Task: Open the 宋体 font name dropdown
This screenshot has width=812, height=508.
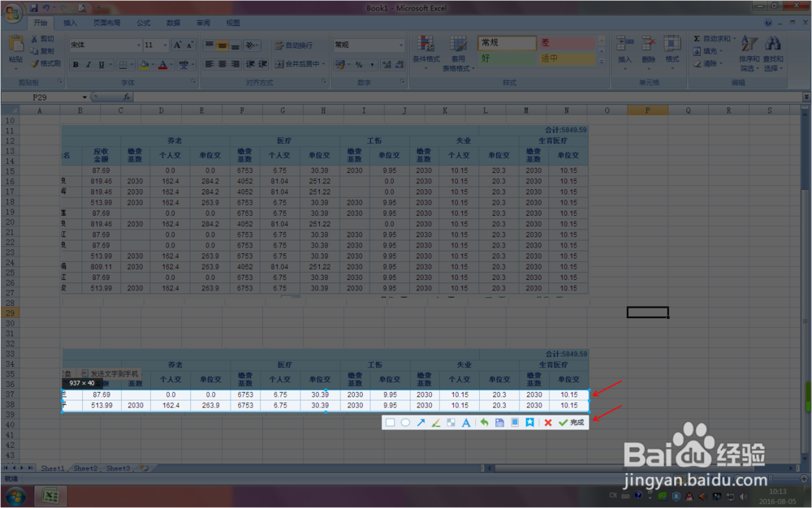Action: [x=139, y=45]
